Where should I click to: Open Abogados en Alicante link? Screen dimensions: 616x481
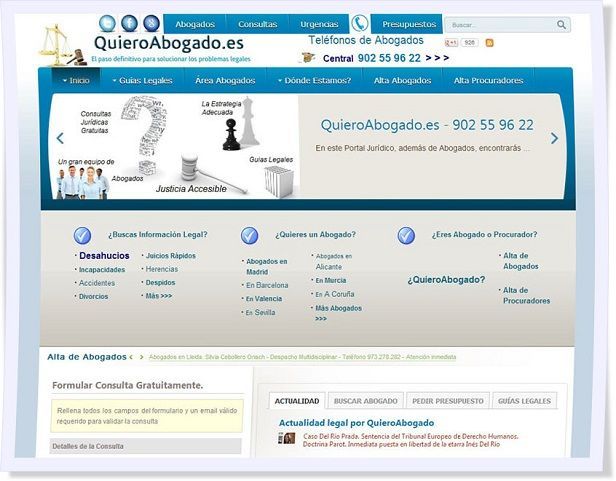(x=334, y=261)
